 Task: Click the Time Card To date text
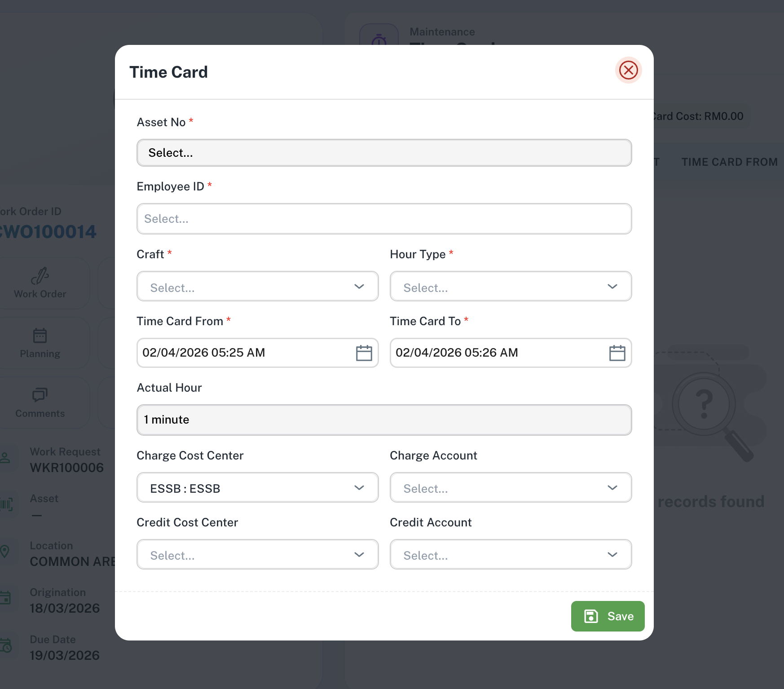coord(457,353)
